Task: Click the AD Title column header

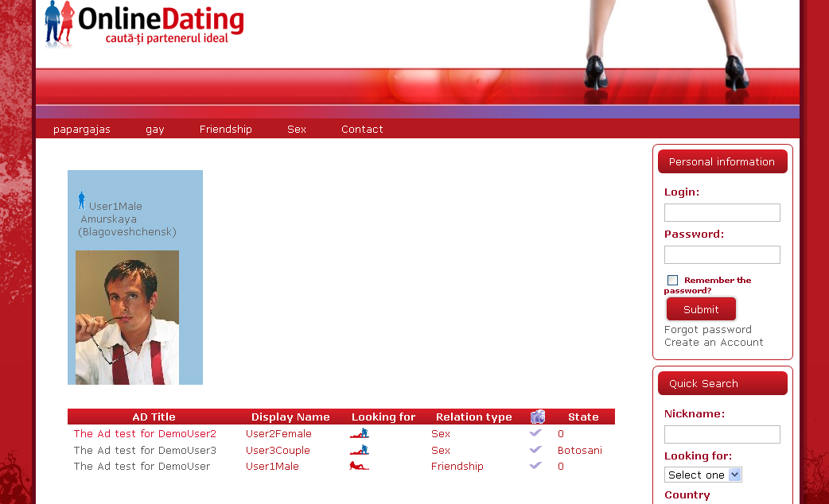Action: (154, 417)
